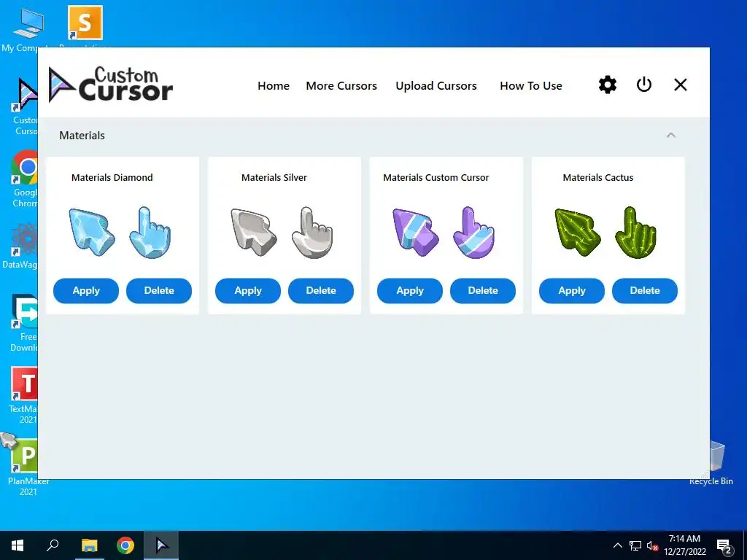Click the Materials section heading
This screenshot has width=747, height=560.
click(x=82, y=135)
